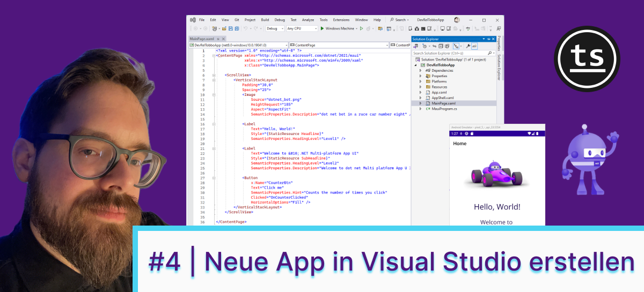Click the Solution Explorer search magnifier icon
This screenshot has height=292, width=644.
click(490, 53)
